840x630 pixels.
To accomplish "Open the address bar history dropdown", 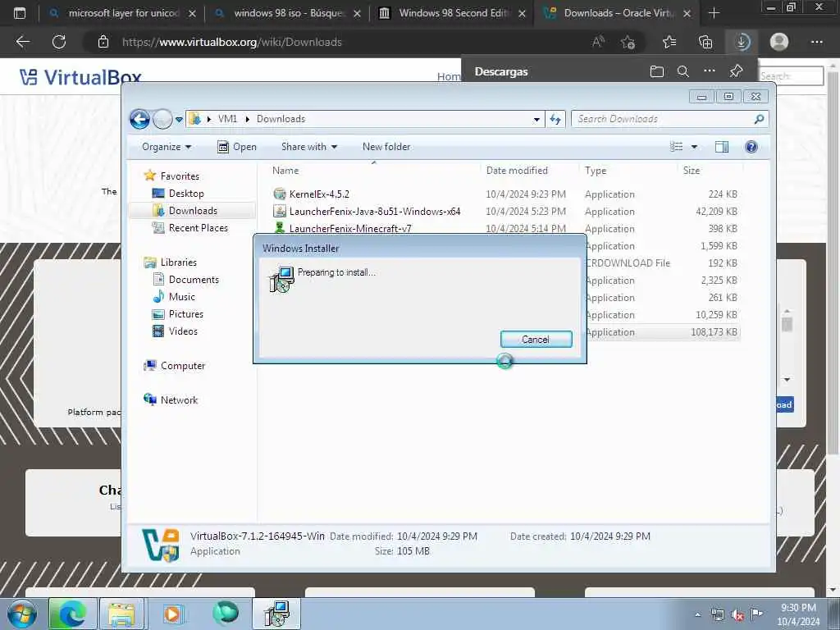I will [536, 120].
